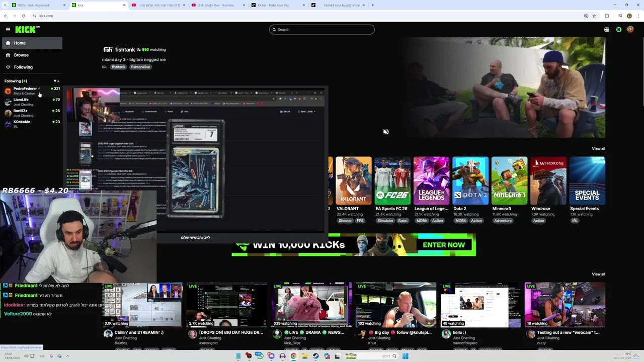
Task: Go to Home in the sidebar
Action: pyautogui.click(x=32, y=43)
